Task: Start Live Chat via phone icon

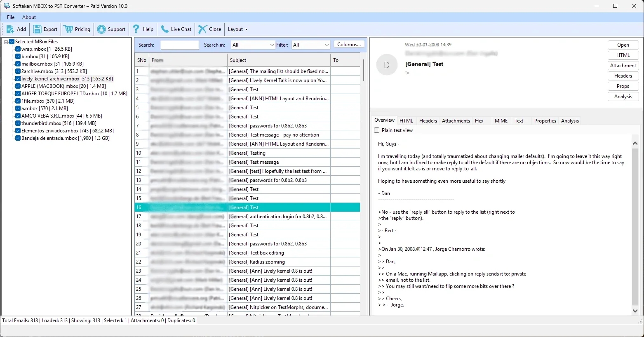Action: point(165,29)
